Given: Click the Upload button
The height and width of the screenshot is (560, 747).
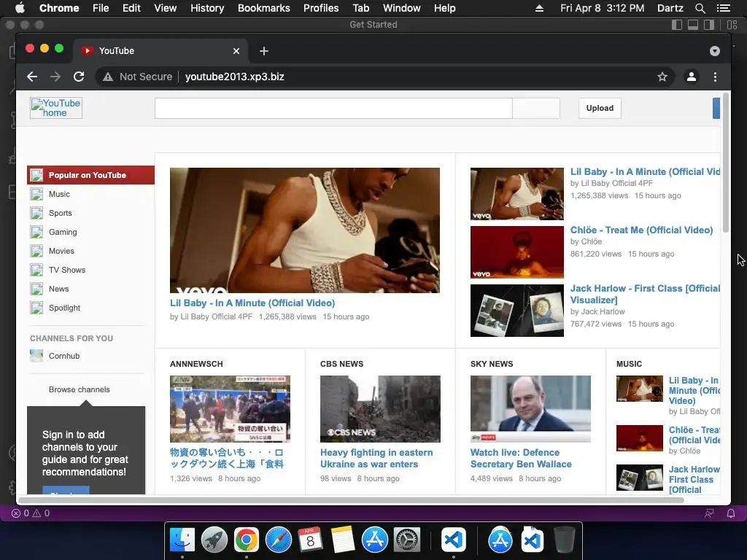Looking at the screenshot, I should tap(600, 108).
